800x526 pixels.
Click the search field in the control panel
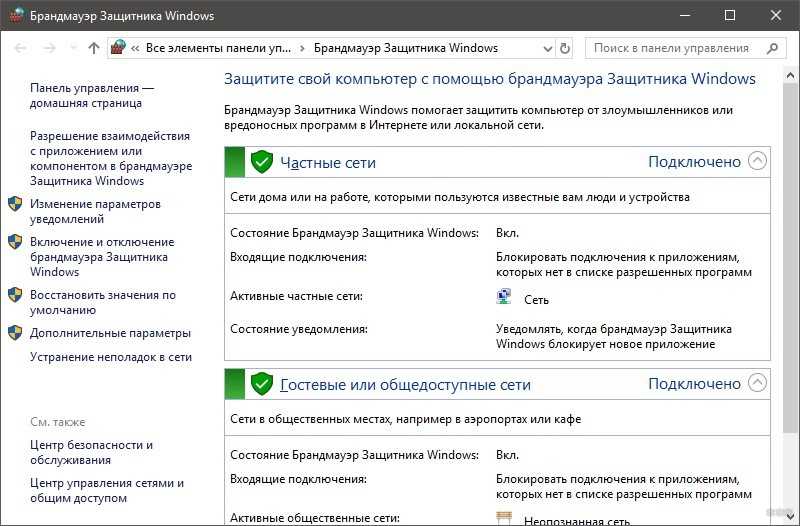point(685,48)
